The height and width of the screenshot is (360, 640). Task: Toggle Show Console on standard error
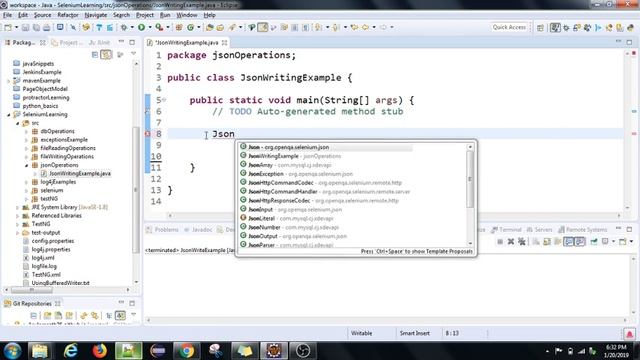(x=579, y=242)
